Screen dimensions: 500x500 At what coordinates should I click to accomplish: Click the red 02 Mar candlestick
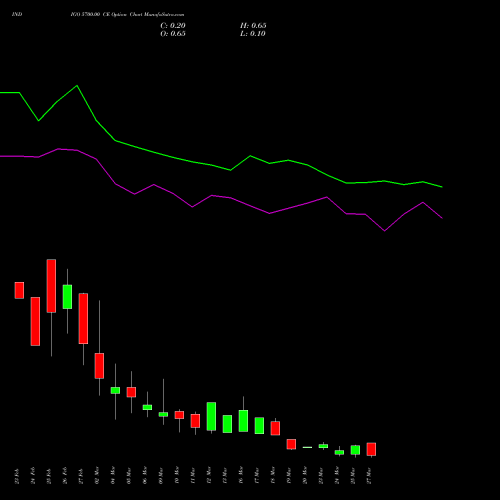click(x=99, y=366)
